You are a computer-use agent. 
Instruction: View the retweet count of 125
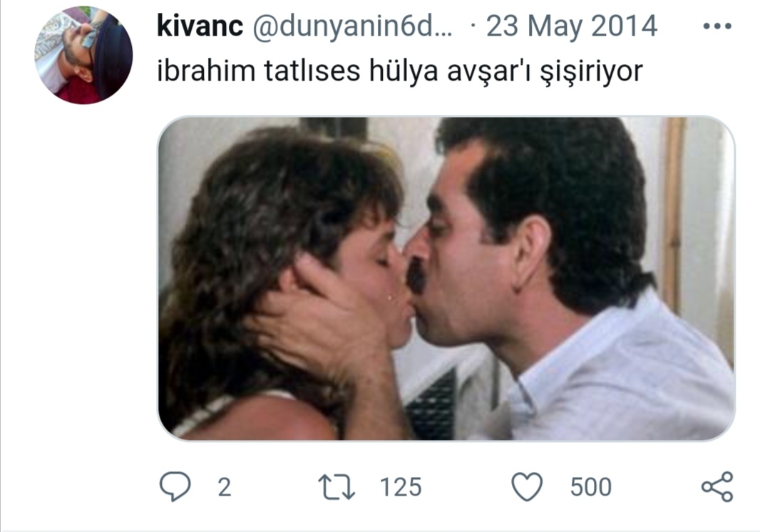tap(401, 487)
